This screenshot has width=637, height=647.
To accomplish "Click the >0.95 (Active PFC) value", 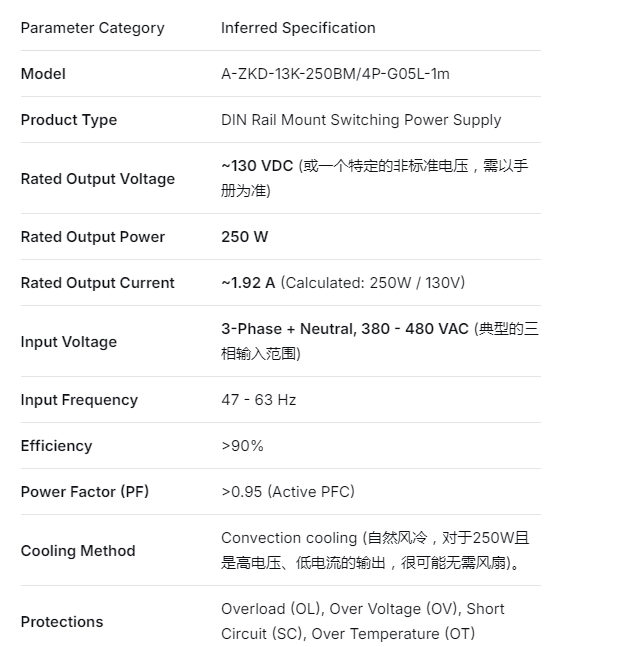I will click(x=288, y=492).
